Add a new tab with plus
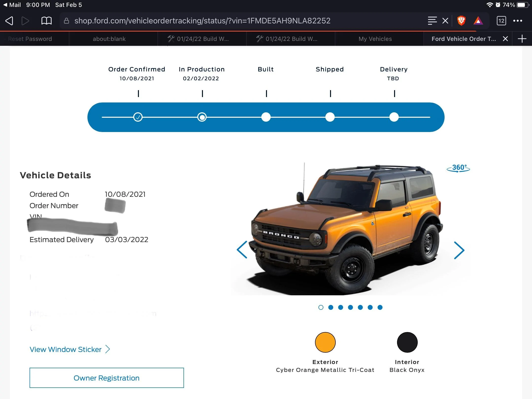Image resolution: width=532 pixels, height=399 pixels. [522, 39]
